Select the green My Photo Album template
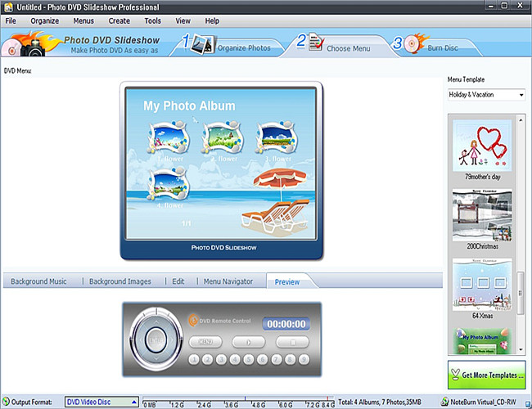 tap(482, 341)
